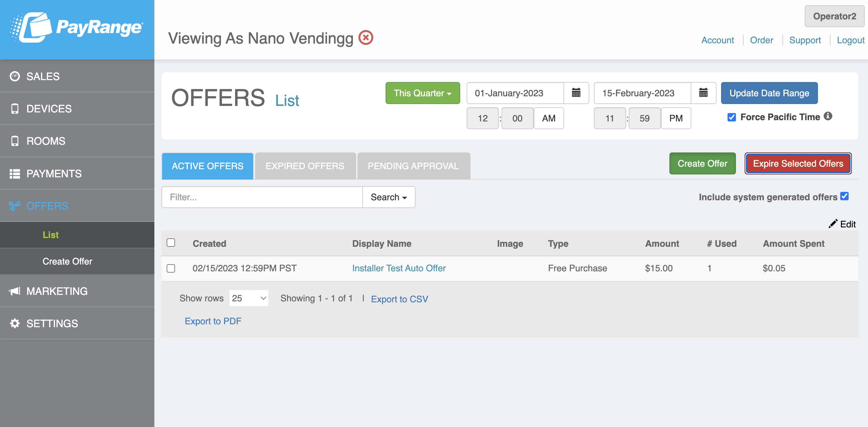868x427 pixels.
Task: Open the Settings section in the sidebar
Action: [77, 323]
